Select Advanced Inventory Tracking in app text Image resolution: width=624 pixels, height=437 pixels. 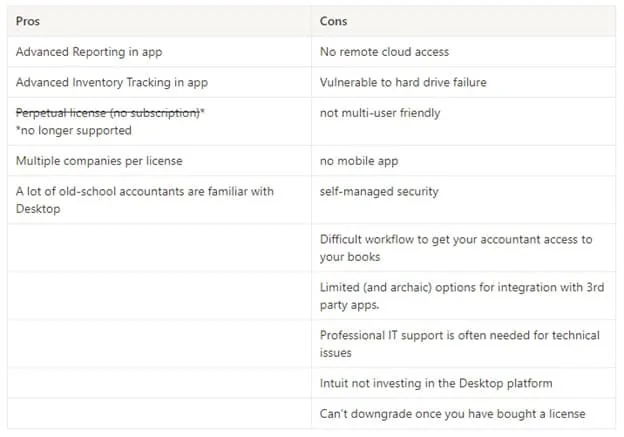112,82
